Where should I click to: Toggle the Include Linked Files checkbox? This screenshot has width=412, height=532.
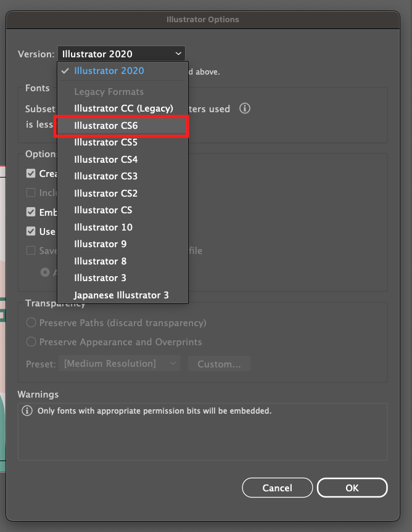click(x=31, y=193)
